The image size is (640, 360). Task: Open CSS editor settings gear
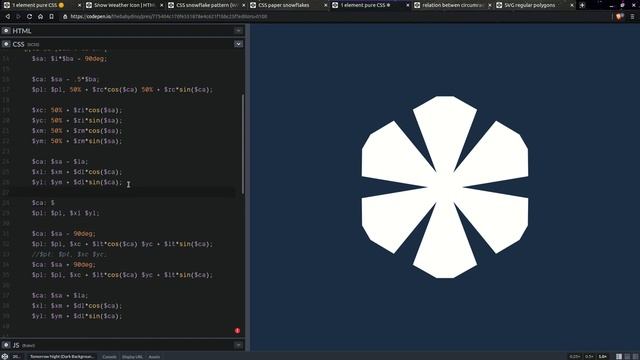click(x=6, y=44)
